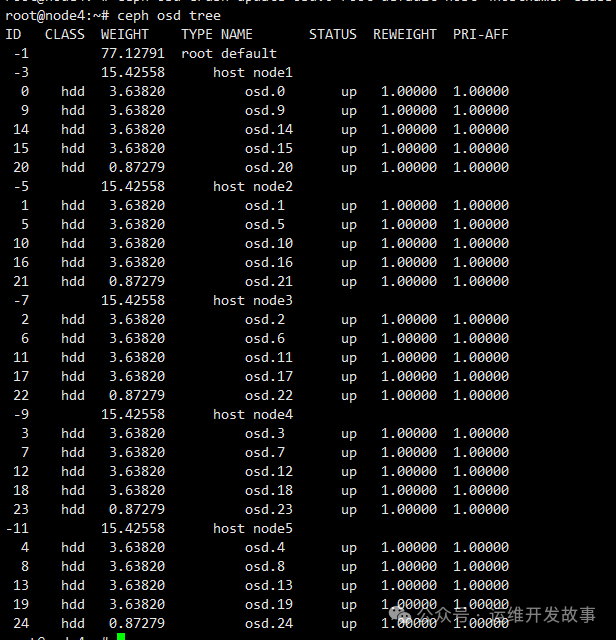Click the osd.8 name

(x=265, y=567)
